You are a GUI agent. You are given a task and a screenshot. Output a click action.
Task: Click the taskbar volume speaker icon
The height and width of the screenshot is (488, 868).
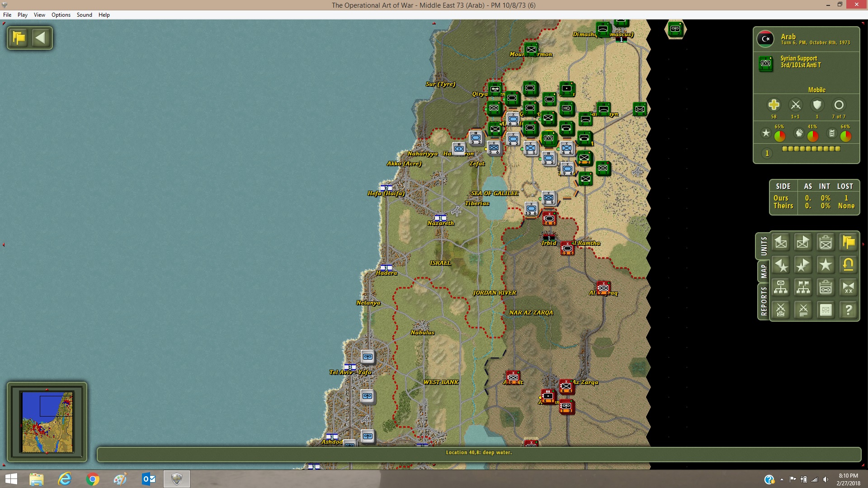tap(826, 479)
